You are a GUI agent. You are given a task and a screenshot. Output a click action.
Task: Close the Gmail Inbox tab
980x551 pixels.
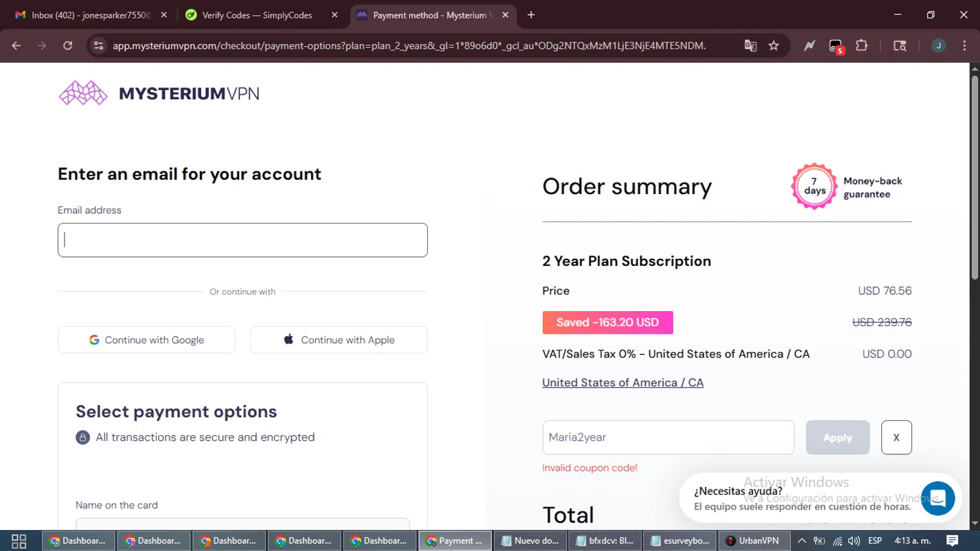(x=164, y=15)
